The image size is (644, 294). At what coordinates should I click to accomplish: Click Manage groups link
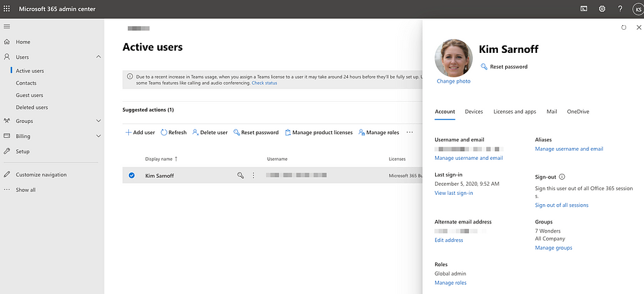(x=553, y=248)
